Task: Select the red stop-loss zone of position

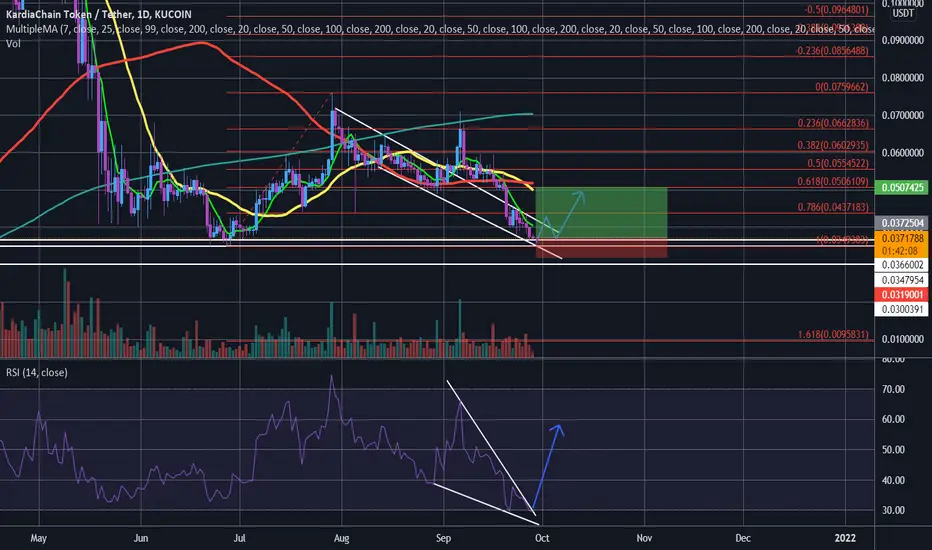Action: click(x=601, y=249)
